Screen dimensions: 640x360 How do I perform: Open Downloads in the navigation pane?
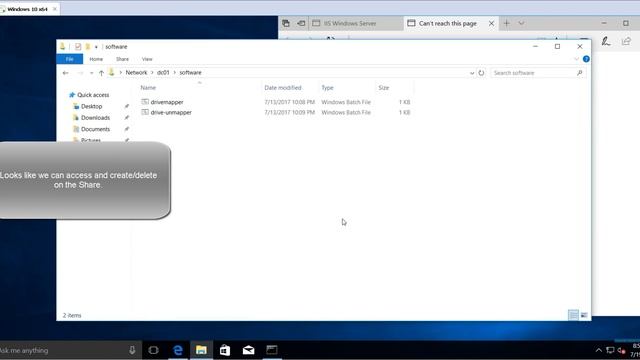click(x=96, y=118)
